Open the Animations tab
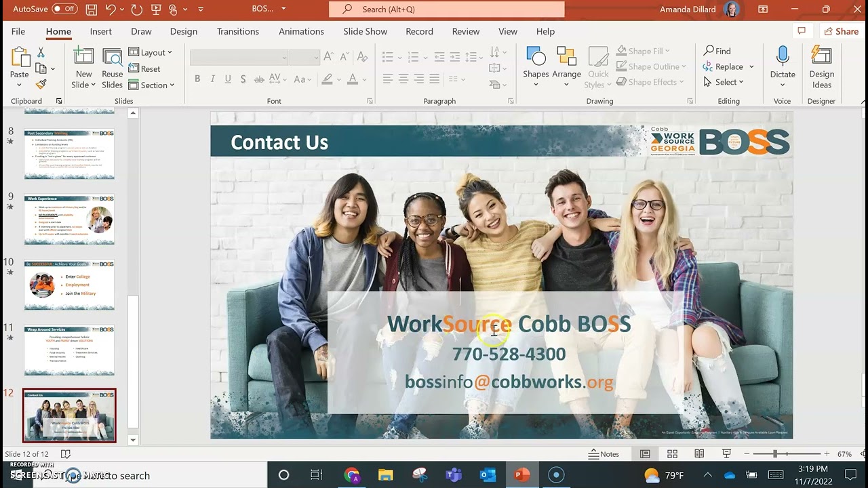 coord(301,31)
